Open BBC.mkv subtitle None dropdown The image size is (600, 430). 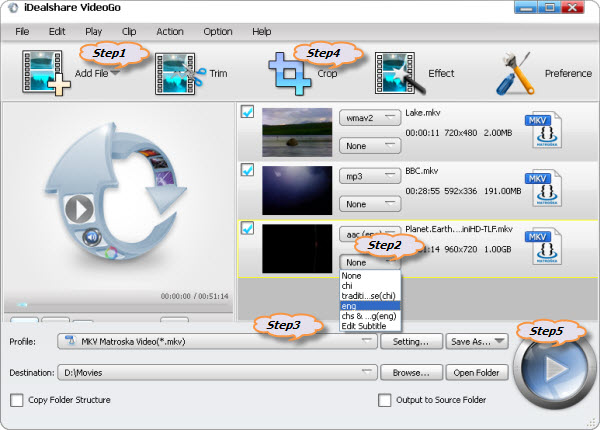(370, 204)
